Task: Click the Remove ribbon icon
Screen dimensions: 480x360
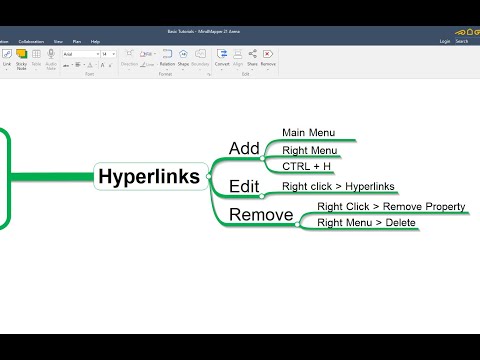Action: [268, 54]
